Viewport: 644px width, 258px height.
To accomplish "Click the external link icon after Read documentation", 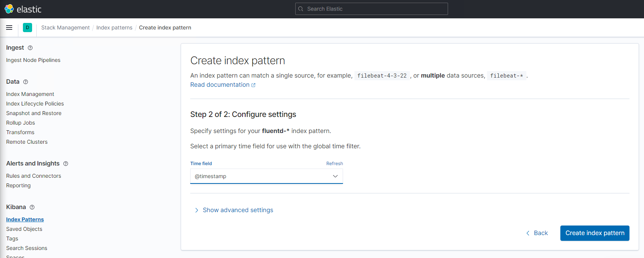I will (x=253, y=85).
